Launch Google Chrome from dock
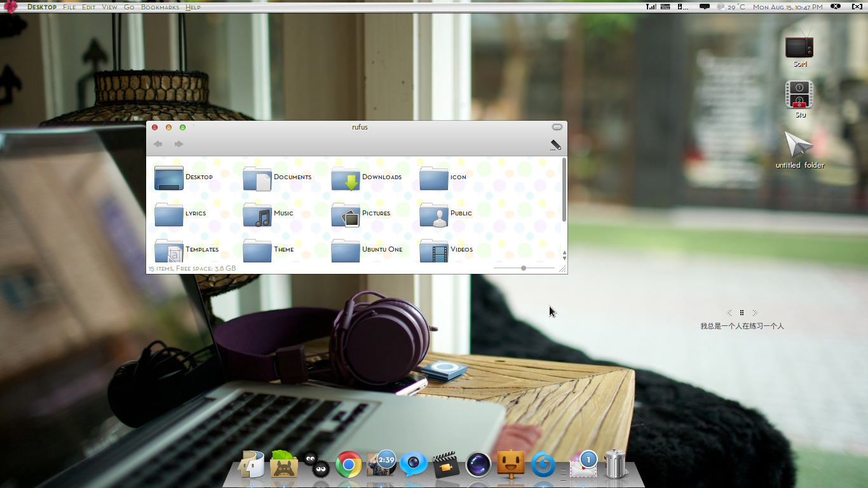Viewport: 868px width, 488px height. (x=349, y=465)
